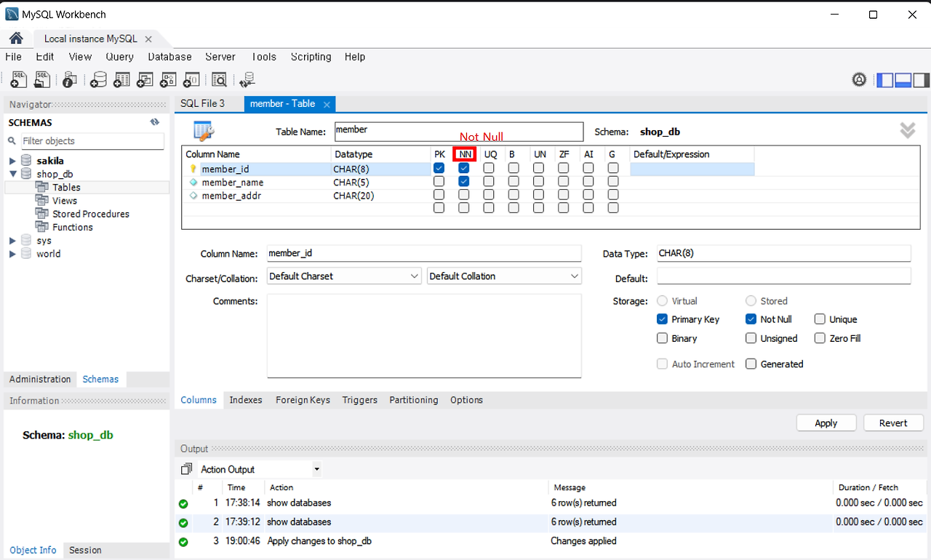The width and height of the screenshot is (931, 560).
Task: Switch to the Foreign Keys tab
Action: click(x=303, y=400)
